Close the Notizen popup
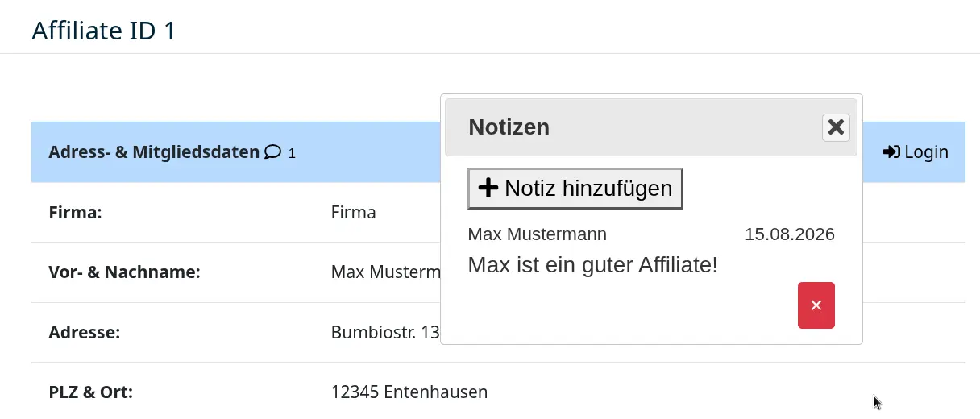The image size is (980, 419). tap(836, 127)
